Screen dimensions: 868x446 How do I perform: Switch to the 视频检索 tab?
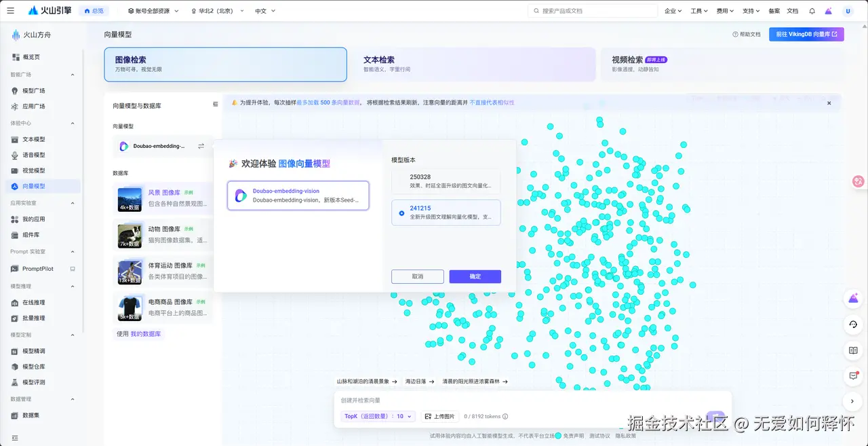[722, 64]
